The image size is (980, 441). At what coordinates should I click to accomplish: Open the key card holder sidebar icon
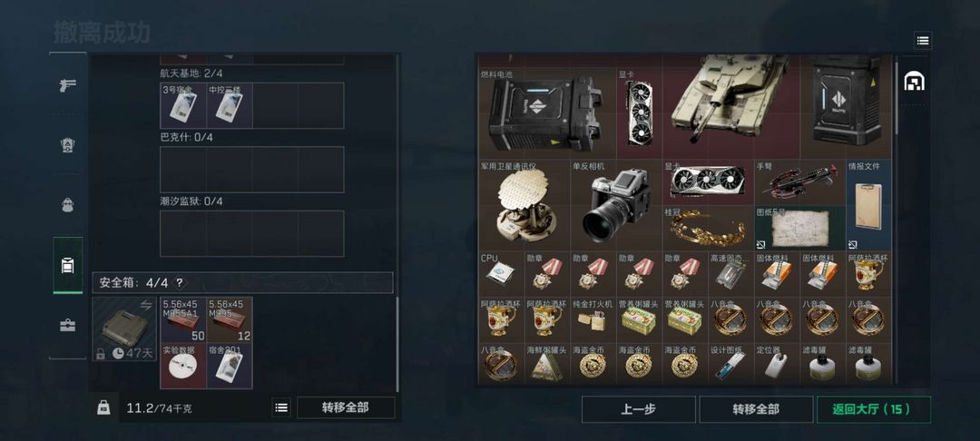[67, 266]
